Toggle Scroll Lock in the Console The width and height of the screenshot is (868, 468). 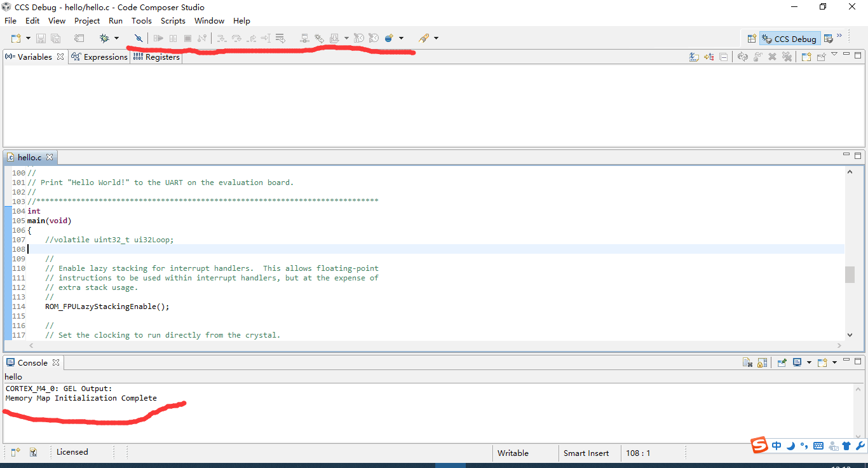tap(763, 362)
